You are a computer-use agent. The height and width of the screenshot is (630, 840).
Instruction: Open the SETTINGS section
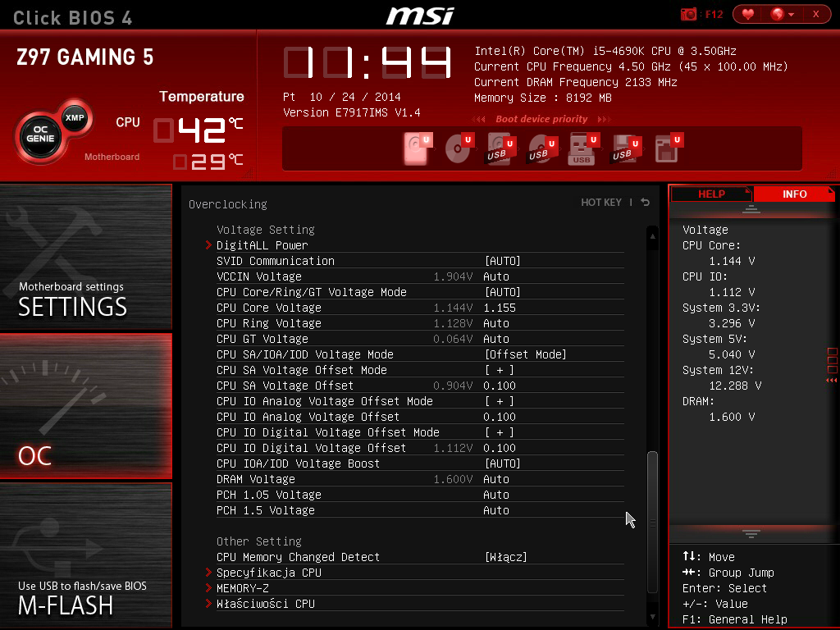[85, 257]
